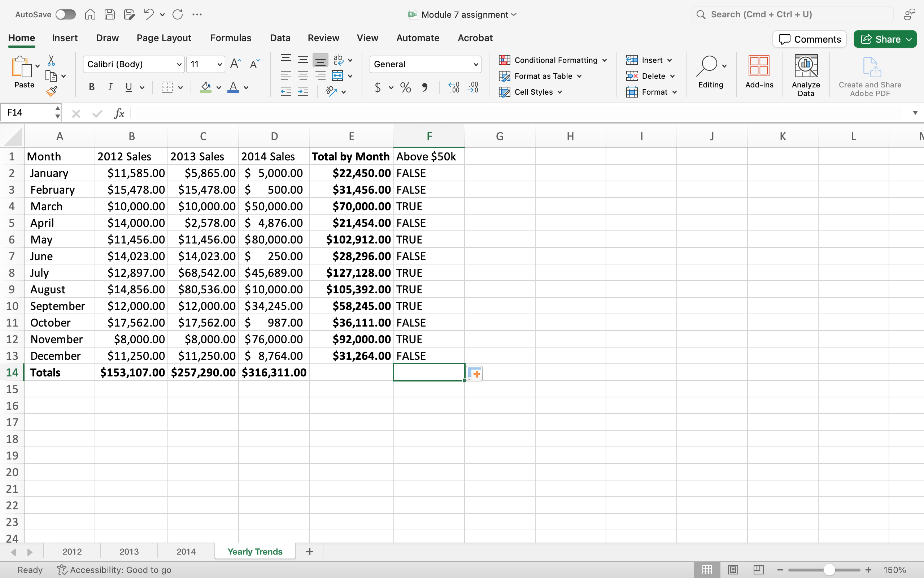Open Analyze Data tool
924x578 pixels.
[806, 75]
